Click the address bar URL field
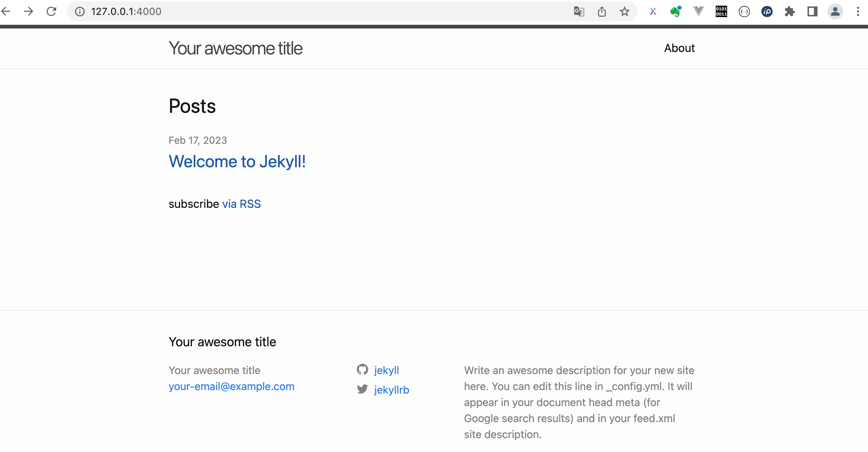The width and height of the screenshot is (868, 452). click(x=320, y=11)
